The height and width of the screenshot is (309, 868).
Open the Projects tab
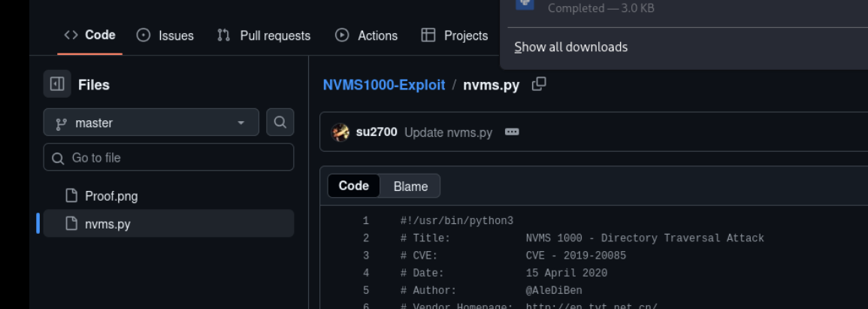455,35
